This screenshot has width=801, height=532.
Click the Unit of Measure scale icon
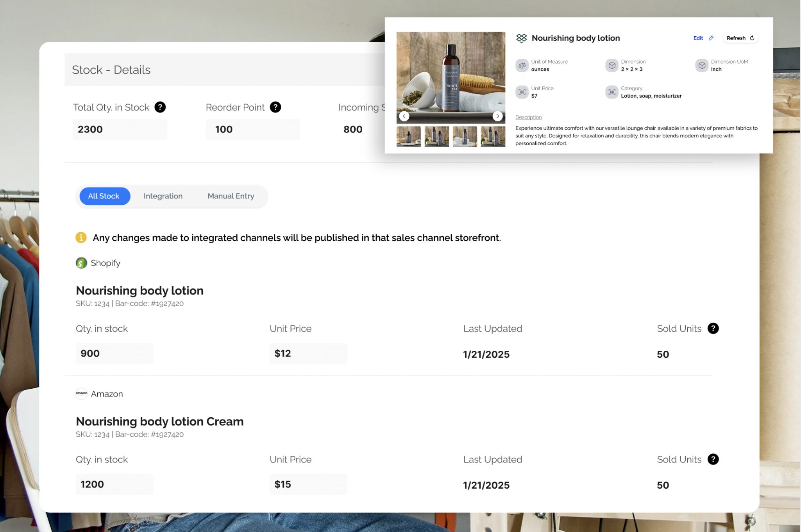[522, 65]
